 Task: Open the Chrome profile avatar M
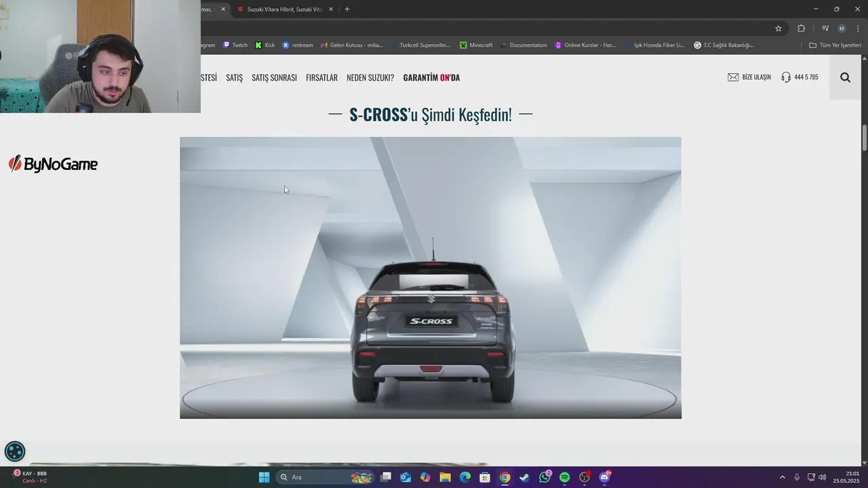point(842,28)
